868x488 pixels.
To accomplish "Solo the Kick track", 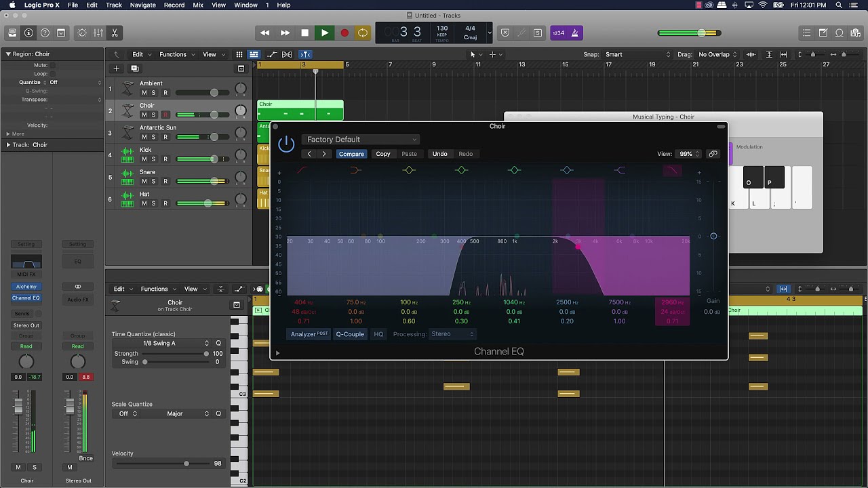I will coord(153,159).
